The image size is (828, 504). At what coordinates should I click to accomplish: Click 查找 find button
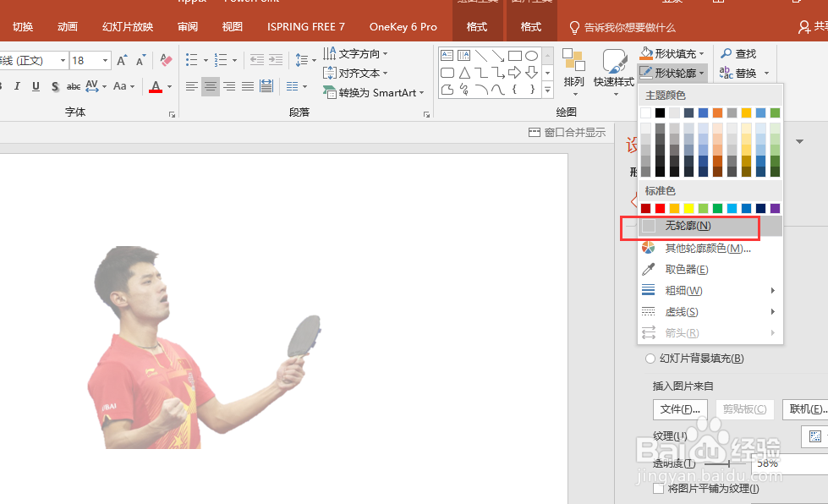738,53
